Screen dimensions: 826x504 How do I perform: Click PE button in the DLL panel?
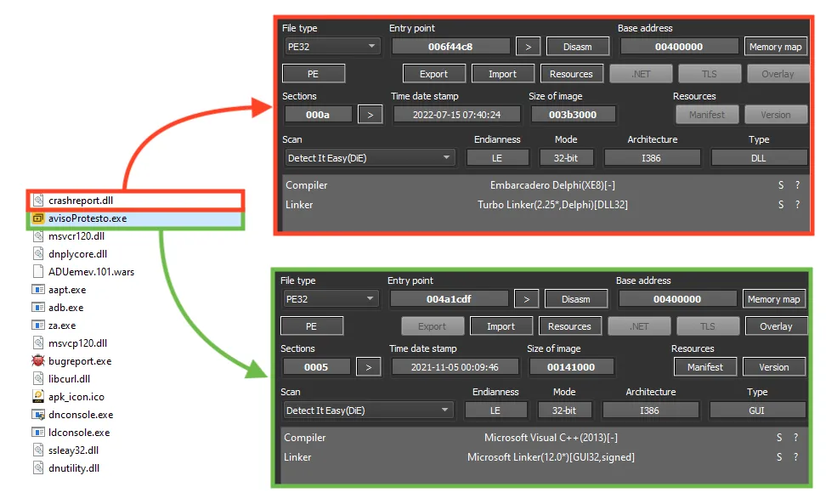point(314,74)
